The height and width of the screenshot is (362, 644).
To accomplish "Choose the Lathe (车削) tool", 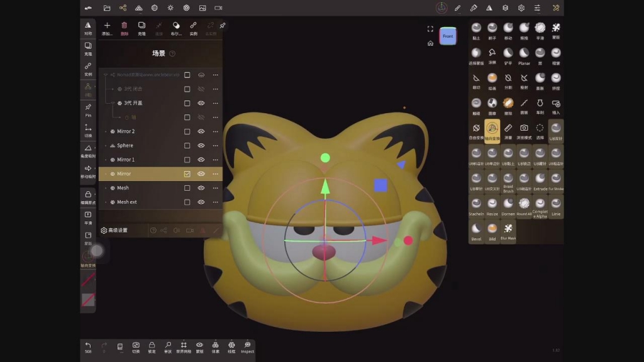I will (540, 106).
